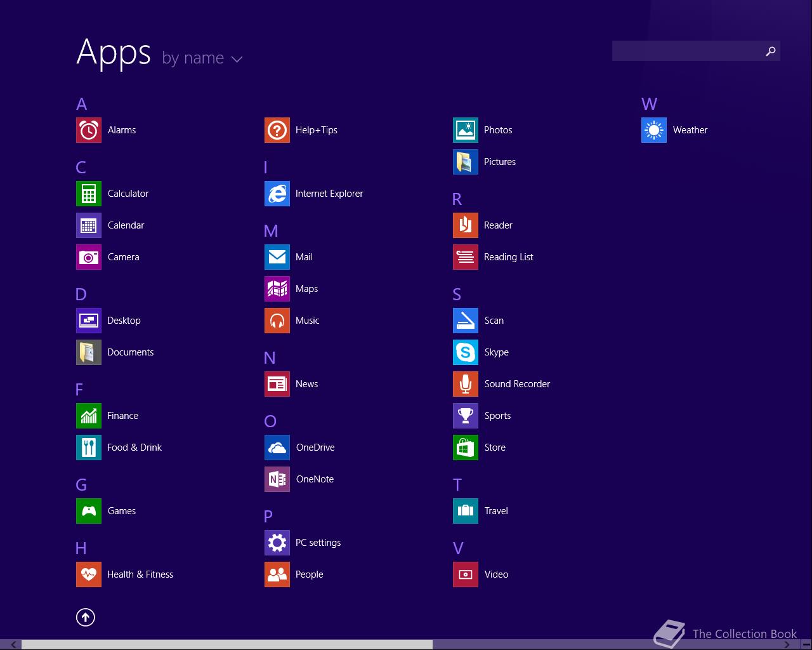Open the PC settings gear icon

[x=277, y=543]
